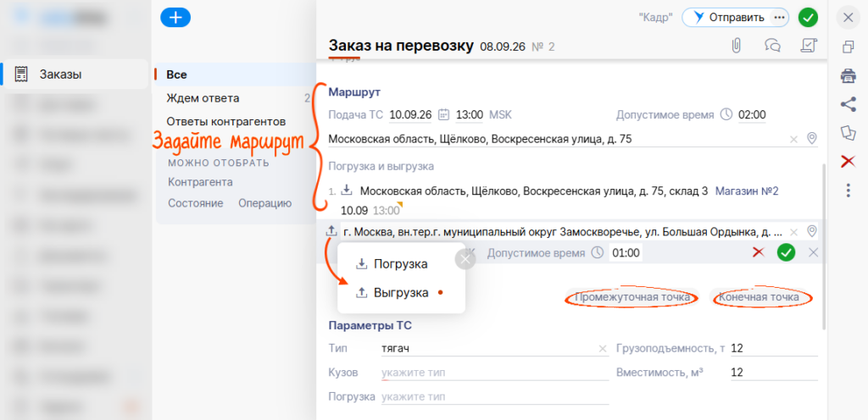
Task: Click the Подача ТС date 10.09.26
Action: 410,115
